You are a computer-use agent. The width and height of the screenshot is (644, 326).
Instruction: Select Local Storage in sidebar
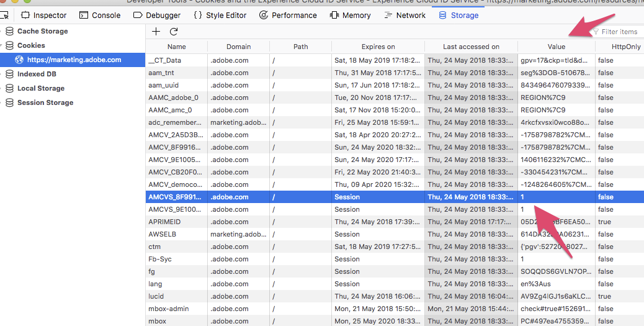(x=41, y=88)
